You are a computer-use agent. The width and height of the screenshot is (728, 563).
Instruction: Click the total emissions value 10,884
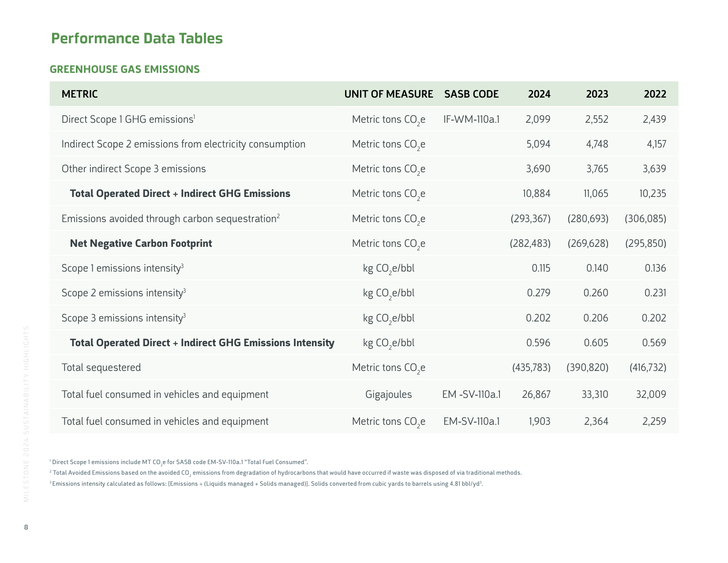pyautogui.click(x=537, y=193)
